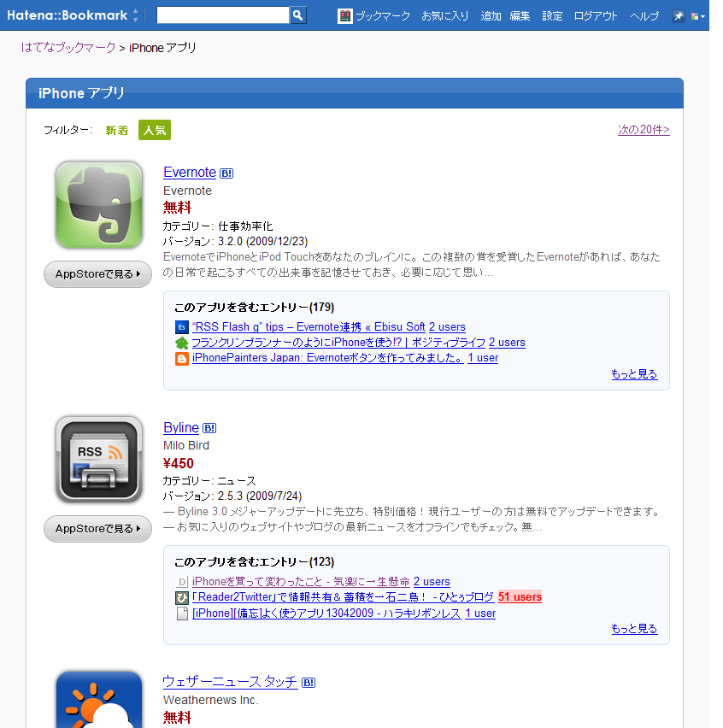Switch filter to 新着

coord(116,130)
